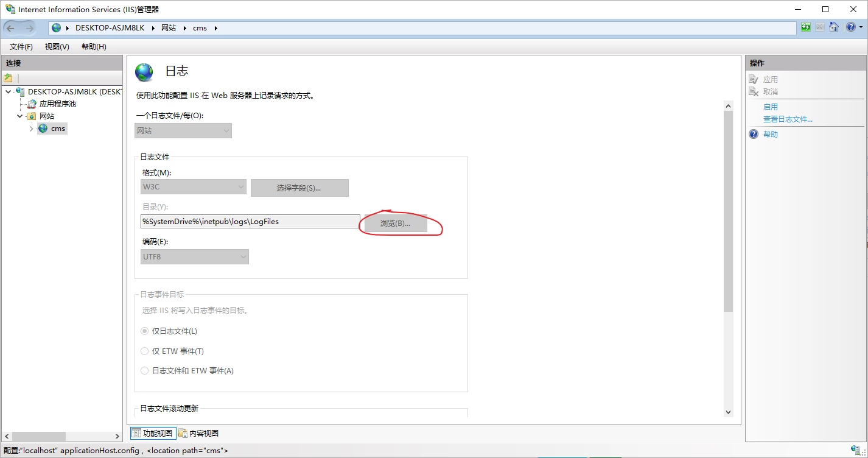Click the 功能视图 tab icon
This screenshot has width=868, height=458.
[136, 433]
